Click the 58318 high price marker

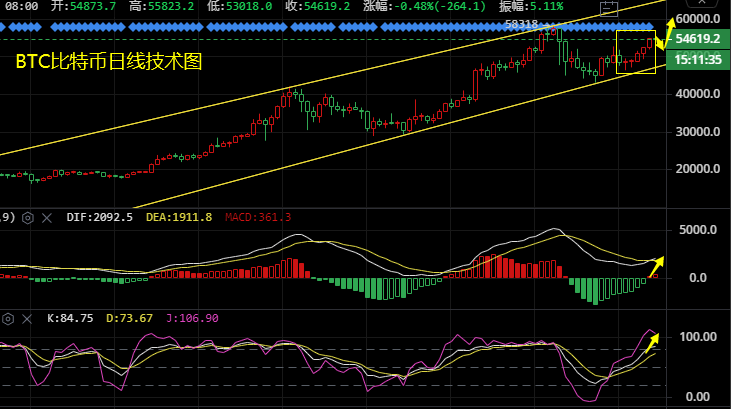pos(522,23)
